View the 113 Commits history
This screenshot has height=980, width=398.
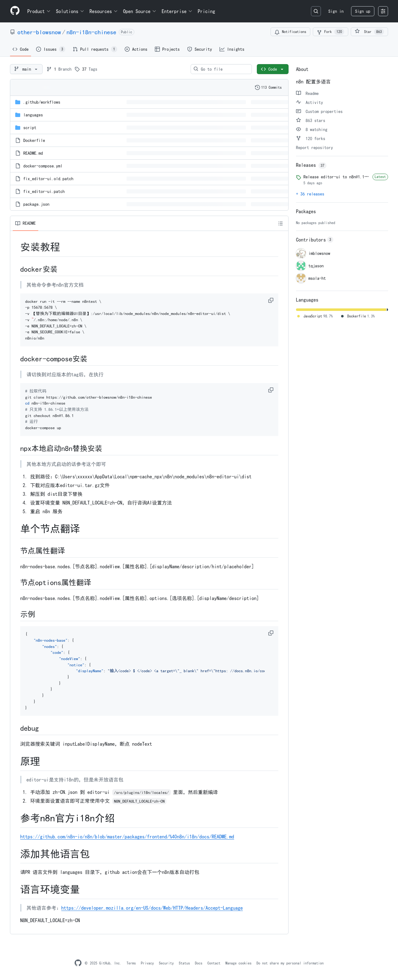point(268,87)
